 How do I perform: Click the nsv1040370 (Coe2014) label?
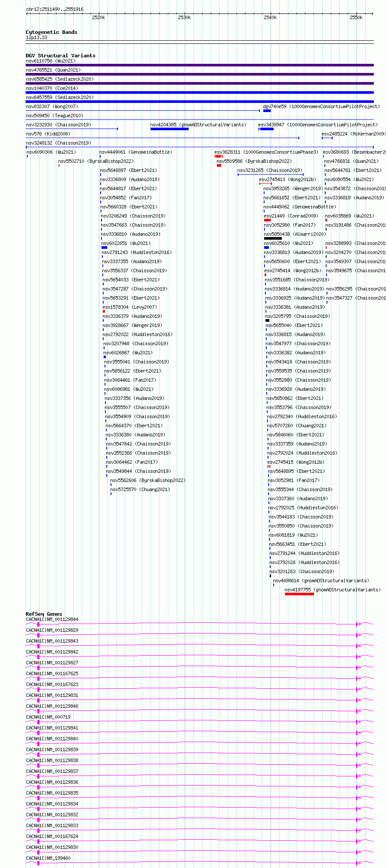point(52,88)
